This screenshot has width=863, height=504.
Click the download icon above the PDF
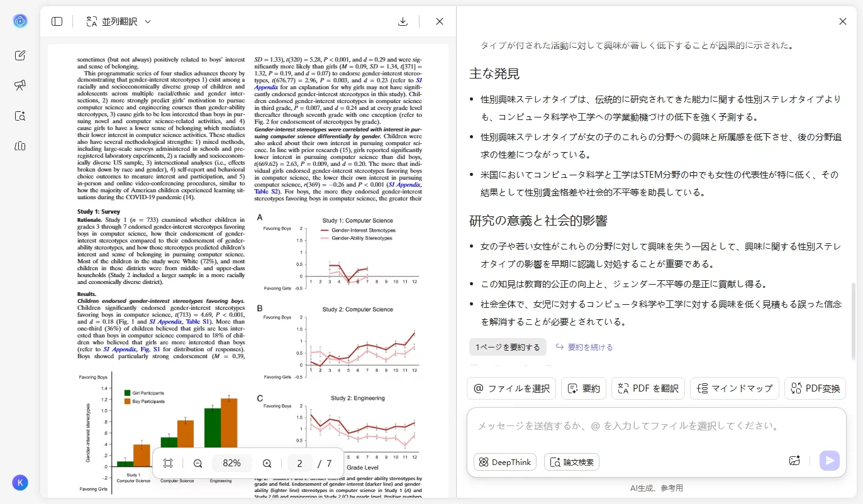tap(403, 21)
